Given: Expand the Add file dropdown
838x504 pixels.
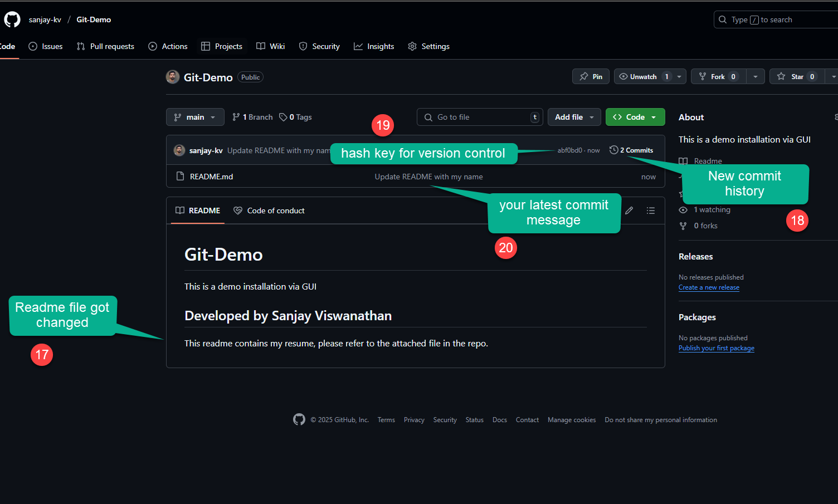Looking at the screenshot, I should 574,117.
